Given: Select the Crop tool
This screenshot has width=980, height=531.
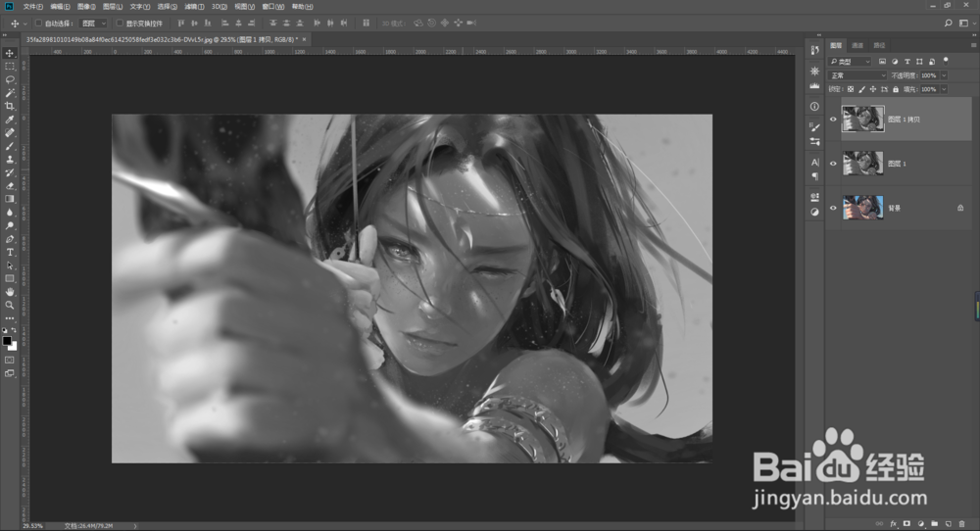Looking at the screenshot, I should (x=10, y=106).
